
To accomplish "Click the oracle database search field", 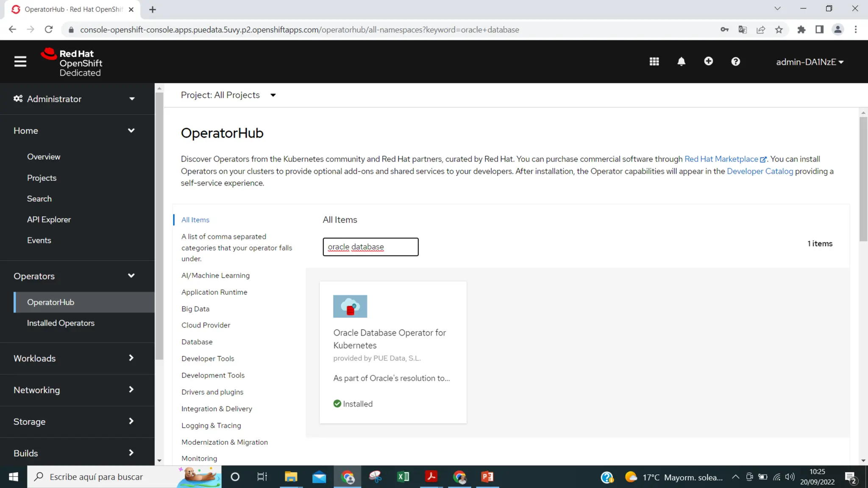I will [x=370, y=247].
